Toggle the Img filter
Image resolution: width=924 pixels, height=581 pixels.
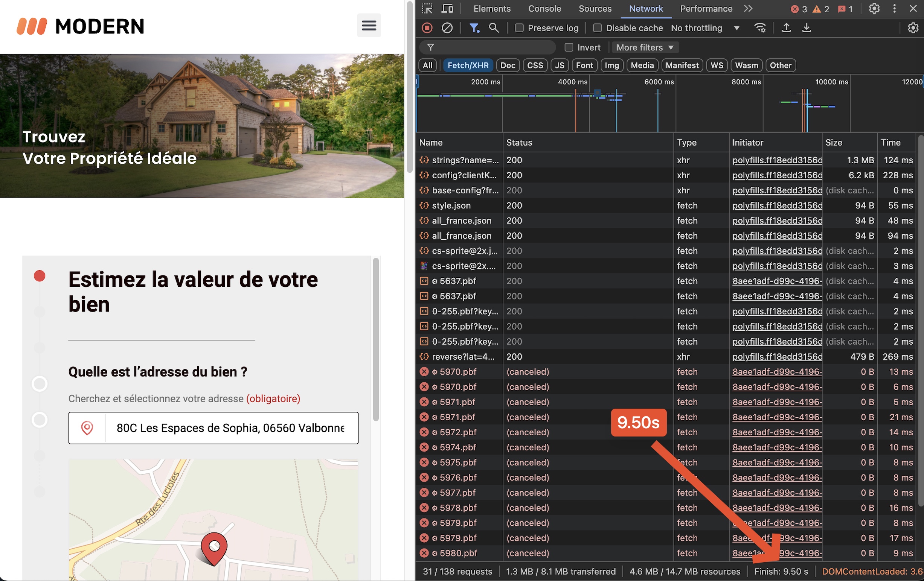point(611,65)
